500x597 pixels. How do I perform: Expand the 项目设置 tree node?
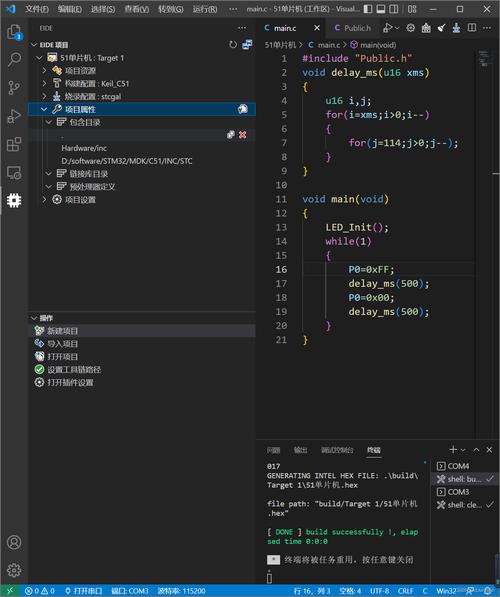click(45, 199)
